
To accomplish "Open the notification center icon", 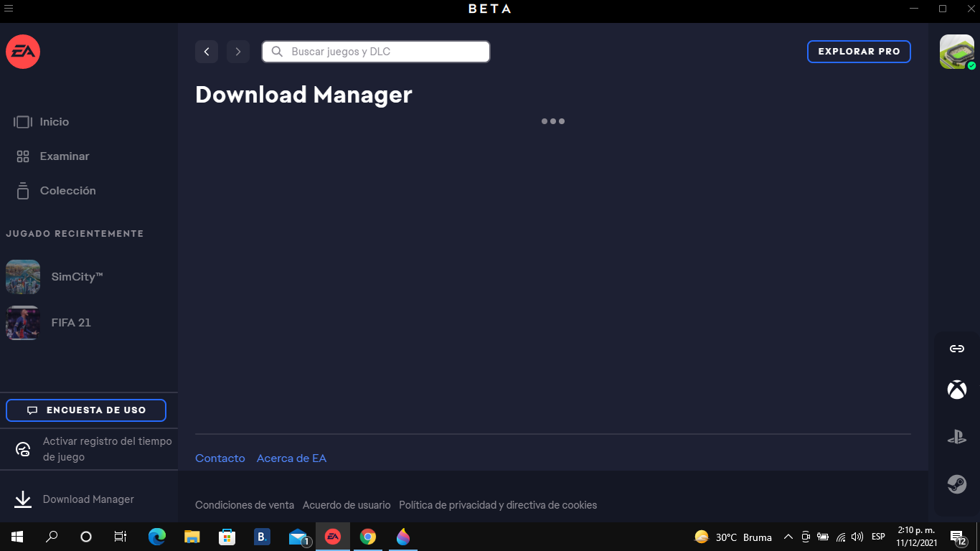I will click(x=958, y=537).
